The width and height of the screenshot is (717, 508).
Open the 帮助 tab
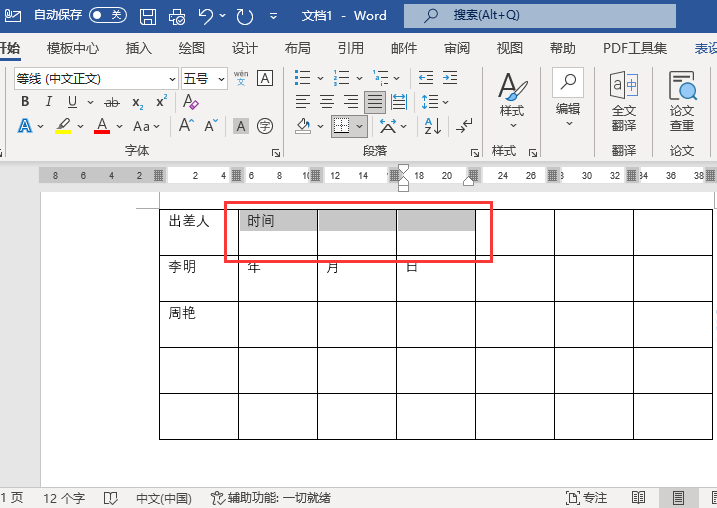pyautogui.click(x=563, y=48)
